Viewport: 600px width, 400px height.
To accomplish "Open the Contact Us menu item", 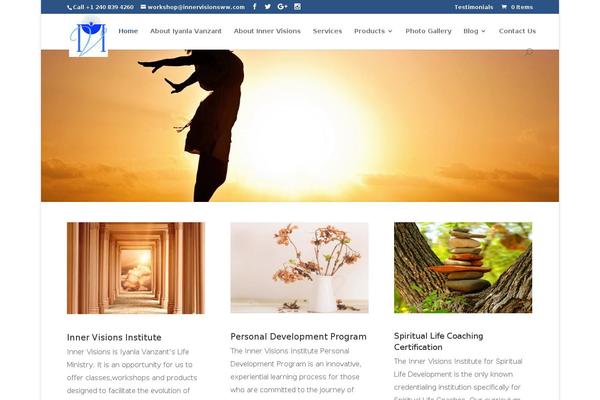I will pyautogui.click(x=517, y=31).
